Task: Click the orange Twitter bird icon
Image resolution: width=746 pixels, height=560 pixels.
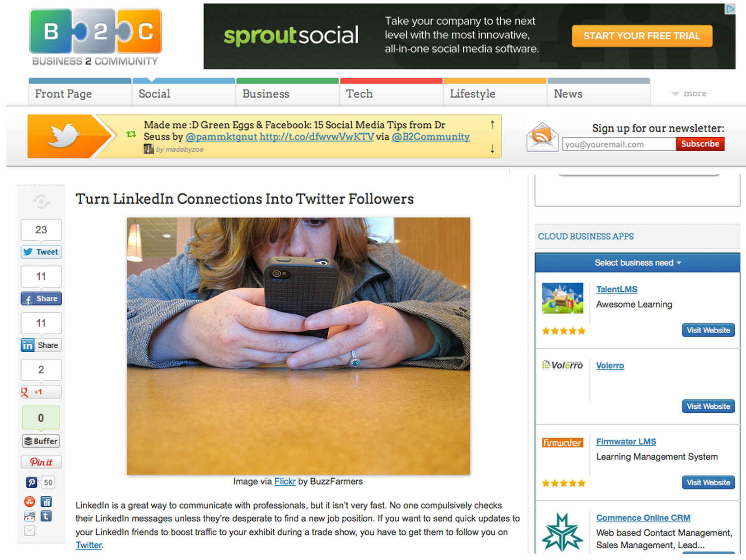Action: click(64, 136)
